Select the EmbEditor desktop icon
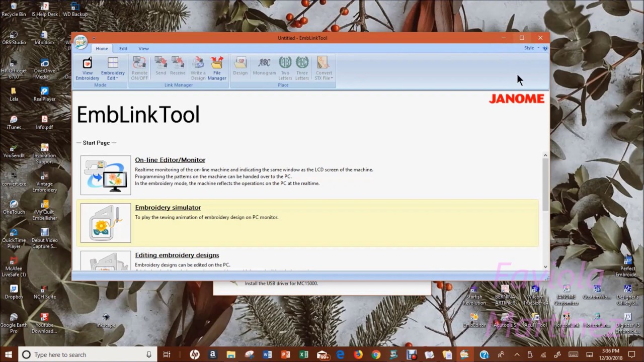Screen dimensions: 644x362 point(474,320)
